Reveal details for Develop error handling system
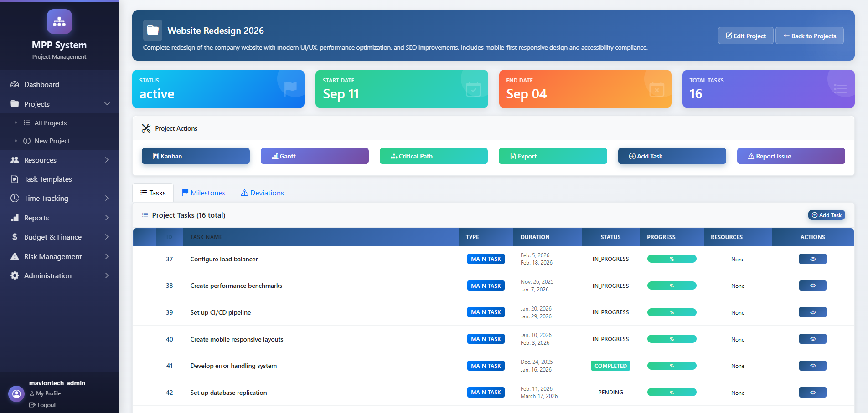 [x=812, y=365]
